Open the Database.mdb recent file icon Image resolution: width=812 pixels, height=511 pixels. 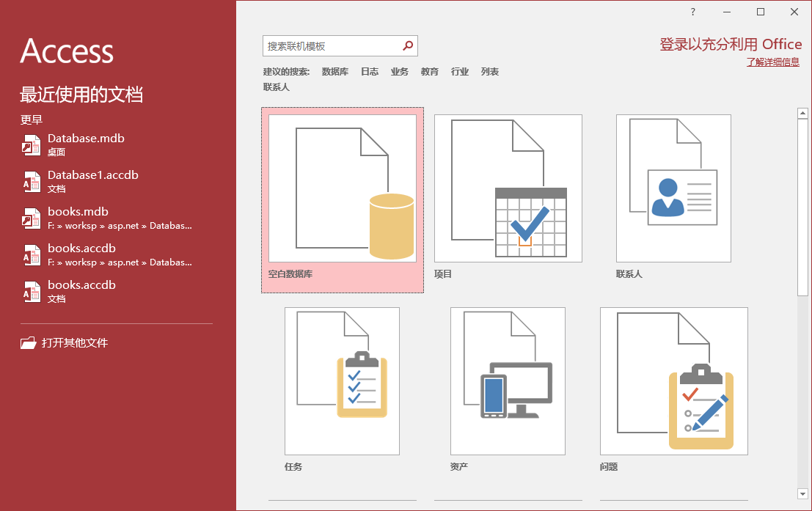pyautogui.click(x=31, y=144)
